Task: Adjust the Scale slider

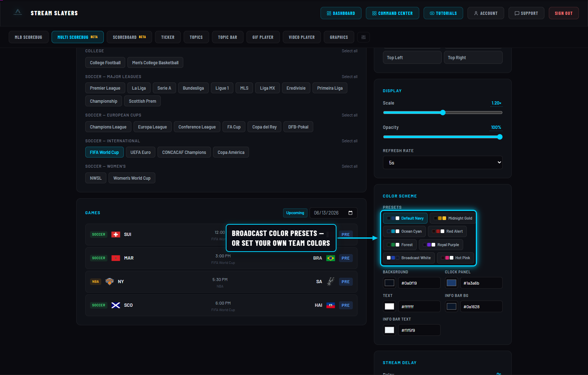Action: [443, 113]
